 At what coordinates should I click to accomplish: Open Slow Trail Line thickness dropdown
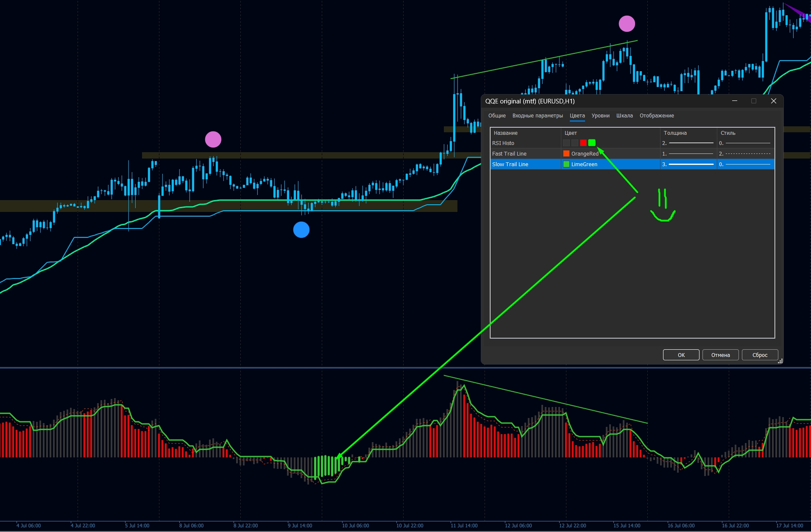(688, 164)
